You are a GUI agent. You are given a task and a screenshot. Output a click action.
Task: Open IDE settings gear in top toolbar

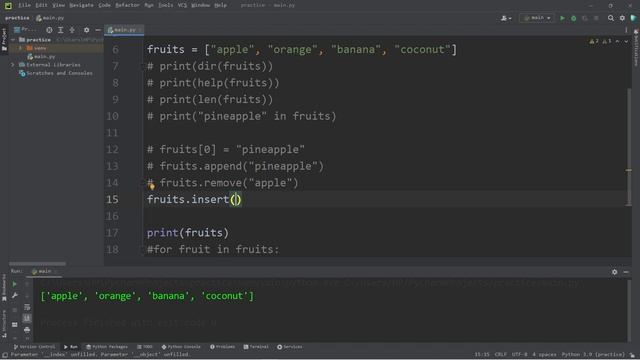(x=622, y=18)
